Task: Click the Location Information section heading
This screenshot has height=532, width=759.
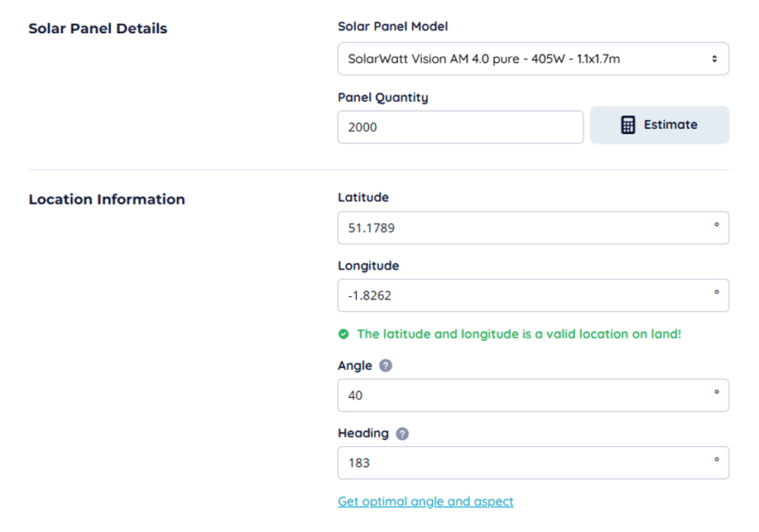Action: (x=107, y=199)
